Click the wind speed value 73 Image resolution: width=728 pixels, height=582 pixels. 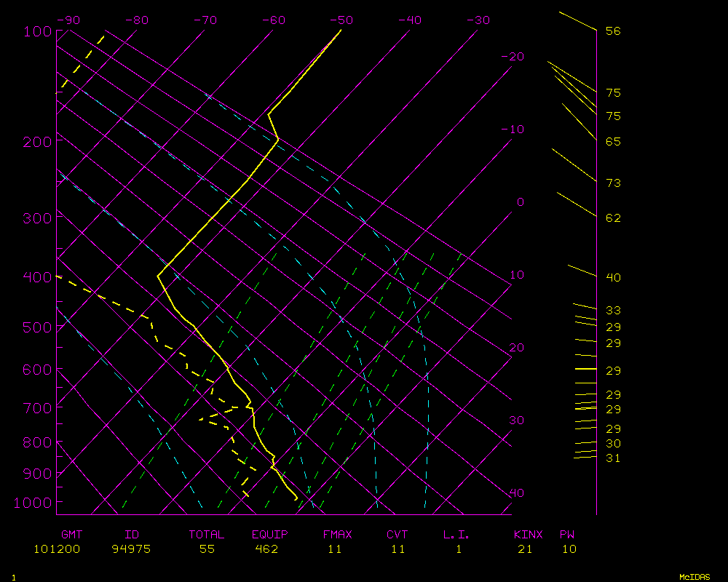613,183
